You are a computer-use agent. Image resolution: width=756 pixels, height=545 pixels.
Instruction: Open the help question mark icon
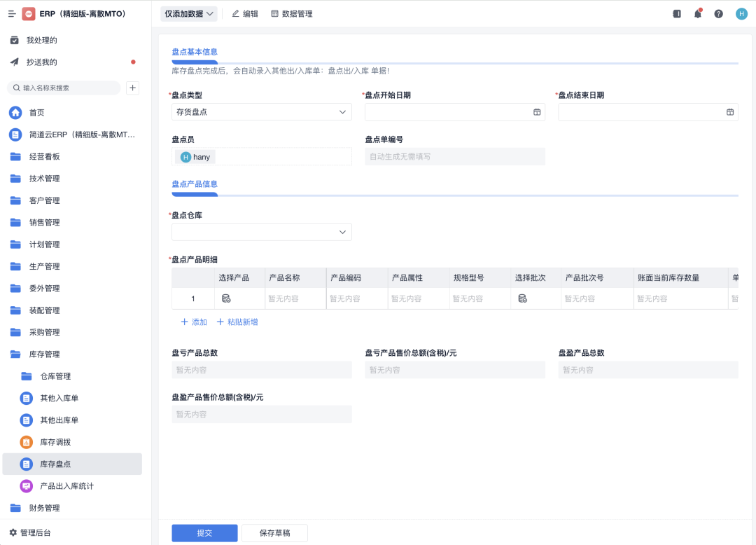pyautogui.click(x=718, y=14)
